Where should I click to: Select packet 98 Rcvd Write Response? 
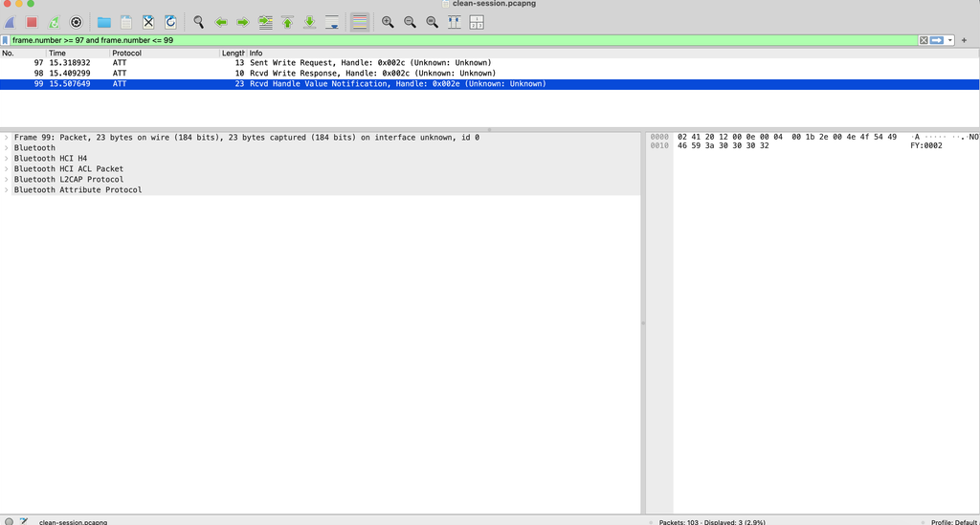pos(489,73)
